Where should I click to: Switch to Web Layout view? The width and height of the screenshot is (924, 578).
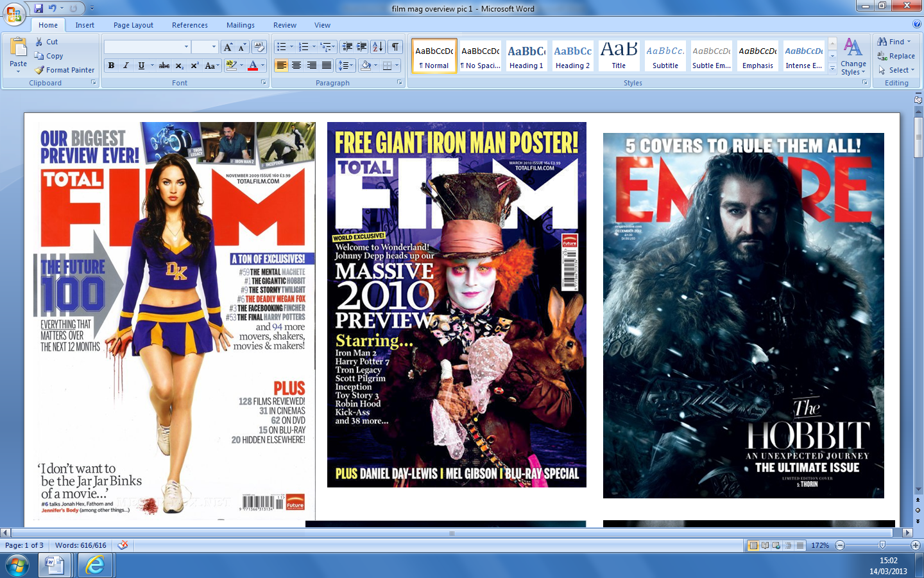pos(776,545)
